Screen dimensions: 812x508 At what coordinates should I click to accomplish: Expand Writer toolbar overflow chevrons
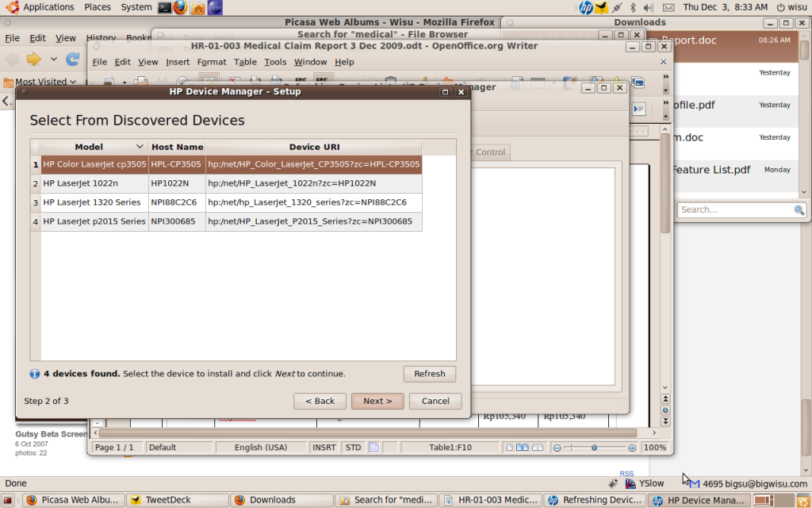click(x=666, y=77)
